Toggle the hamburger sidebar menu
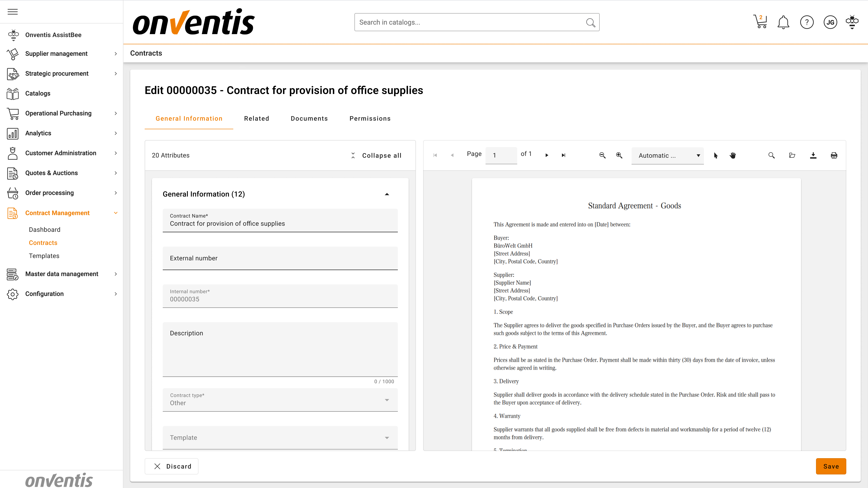This screenshot has width=868, height=488. [x=12, y=12]
